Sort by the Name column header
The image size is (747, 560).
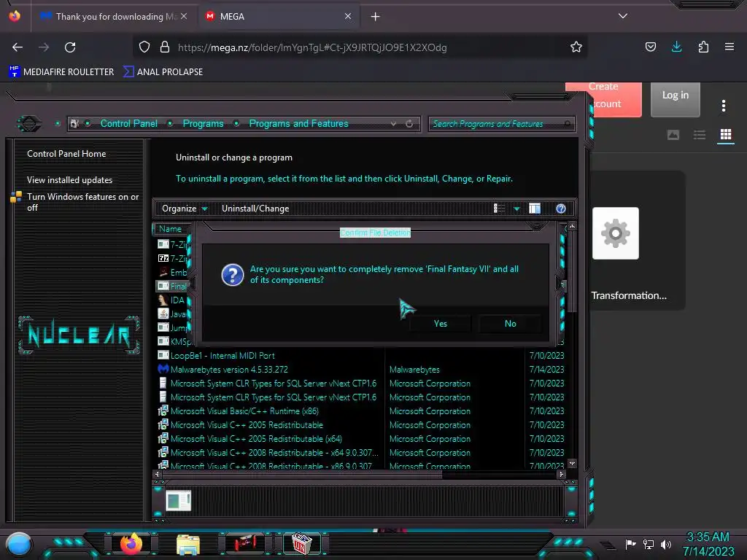click(x=170, y=228)
